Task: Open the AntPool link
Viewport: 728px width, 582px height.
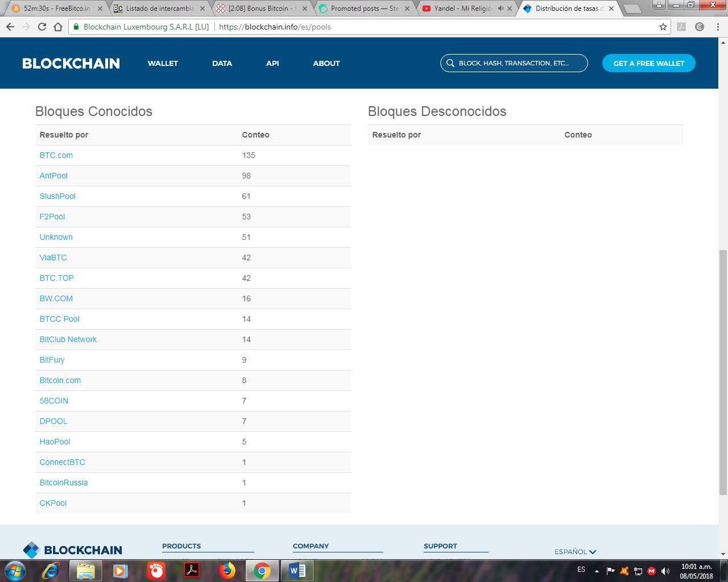Action: (x=53, y=176)
